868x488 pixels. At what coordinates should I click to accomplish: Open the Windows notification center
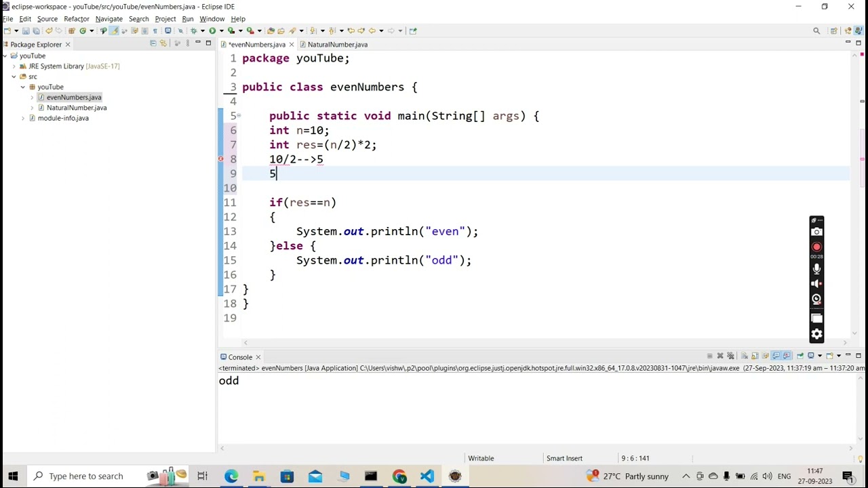pyautogui.click(x=848, y=476)
